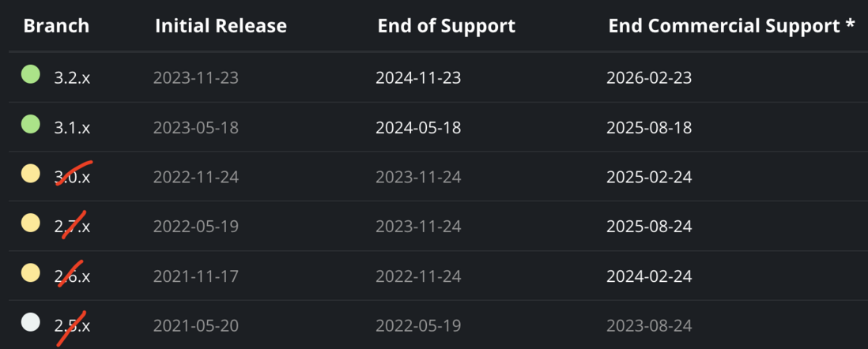Click the 2023-08-24 commercial support end date
868x349 pixels.
(x=649, y=326)
